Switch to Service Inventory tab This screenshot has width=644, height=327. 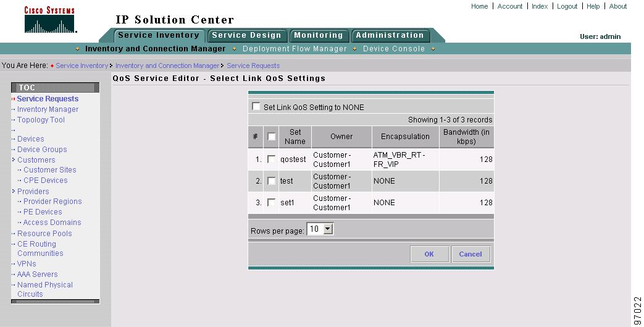click(159, 35)
